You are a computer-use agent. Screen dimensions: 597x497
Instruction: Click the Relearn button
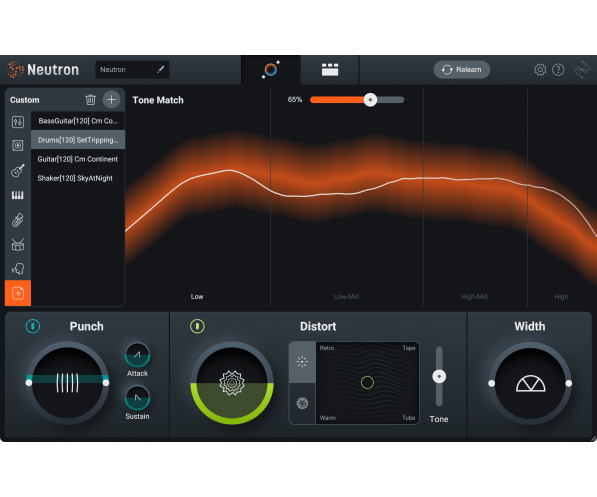(461, 70)
